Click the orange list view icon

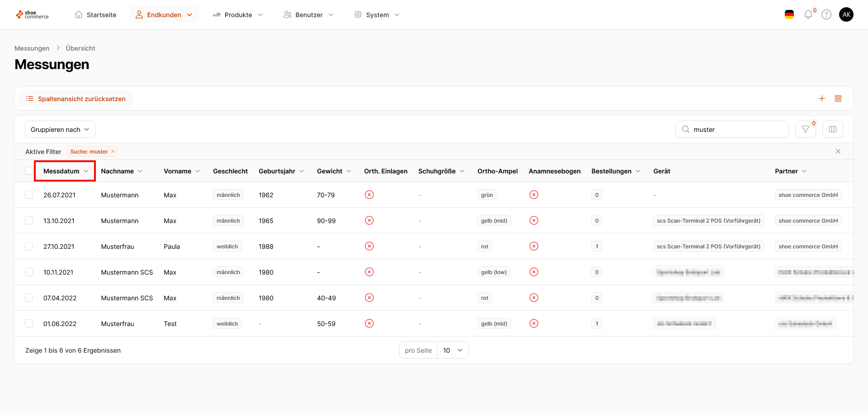click(x=838, y=99)
